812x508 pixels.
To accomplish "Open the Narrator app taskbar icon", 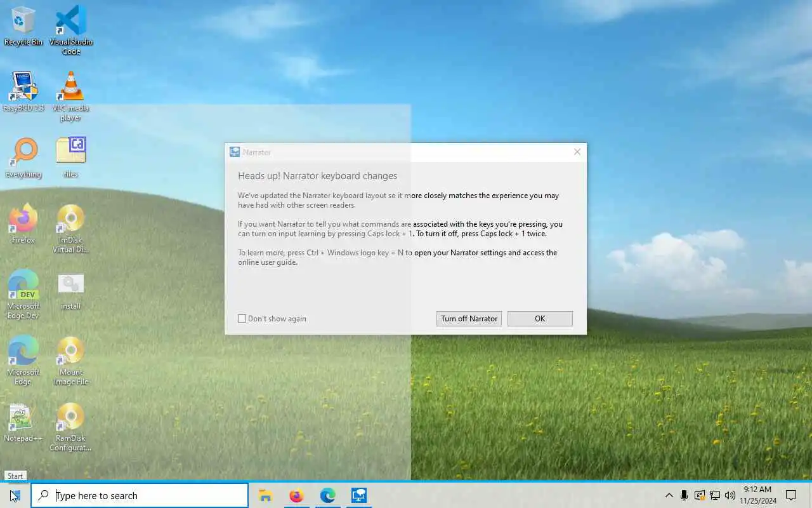I will click(359, 495).
